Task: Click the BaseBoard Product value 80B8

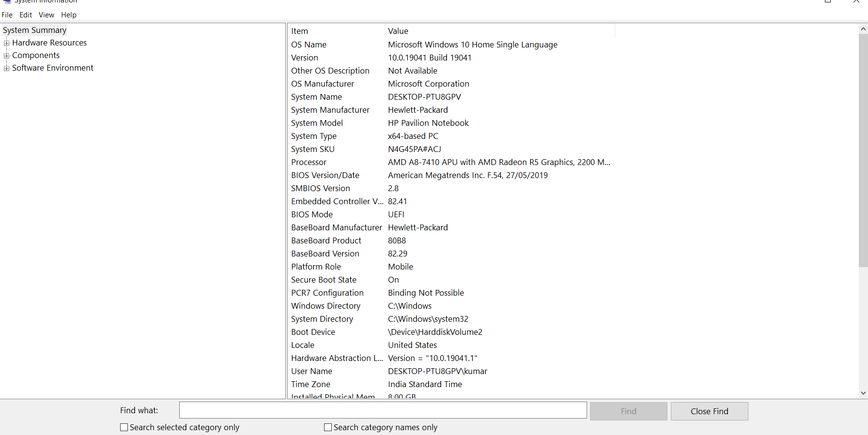Action: tap(397, 240)
